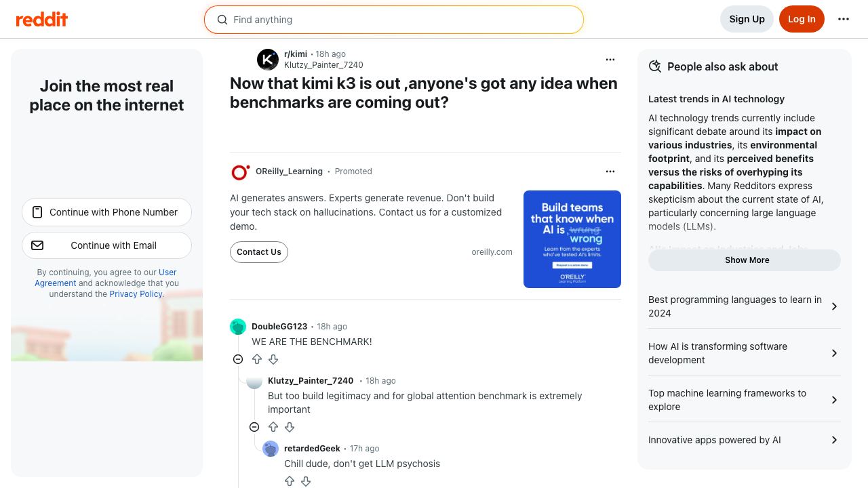Click Continue with Phone Number
This screenshot has height=488, width=868.
coord(106,212)
